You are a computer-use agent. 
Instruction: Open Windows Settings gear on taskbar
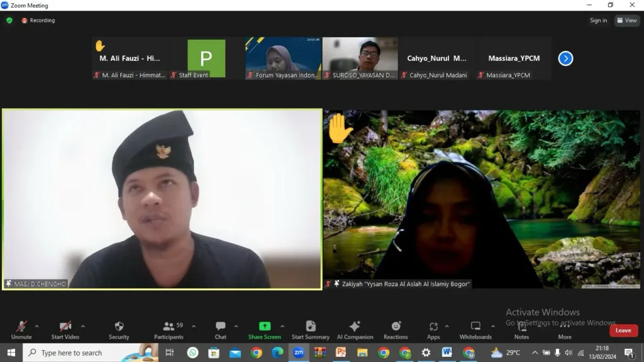pyautogui.click(x=426, y=353)
